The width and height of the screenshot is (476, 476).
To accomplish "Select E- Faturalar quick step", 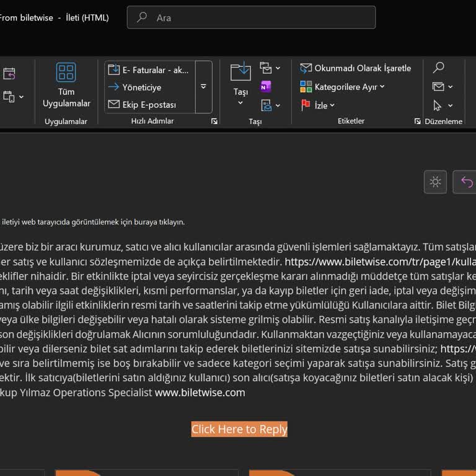I will click(150, 70).
